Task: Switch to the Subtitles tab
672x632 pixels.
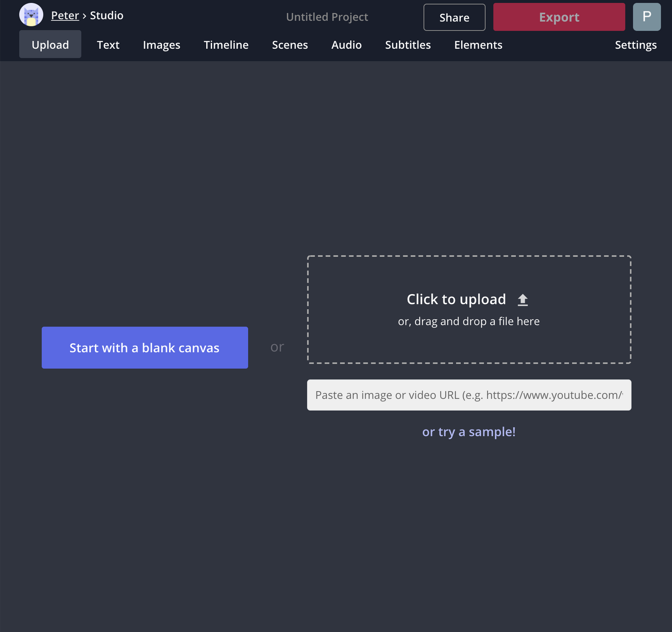Action: click(x=407, y=45)
